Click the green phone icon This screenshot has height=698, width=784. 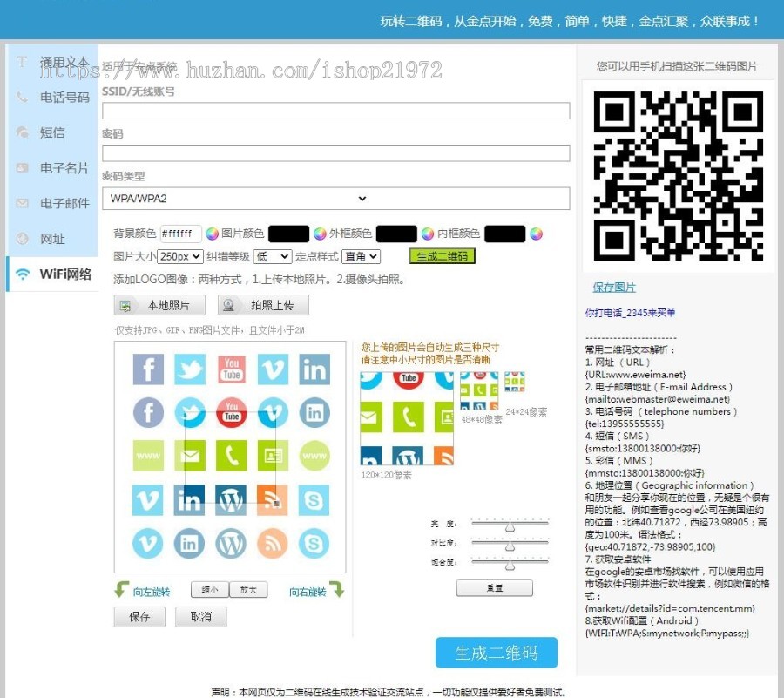232,456
